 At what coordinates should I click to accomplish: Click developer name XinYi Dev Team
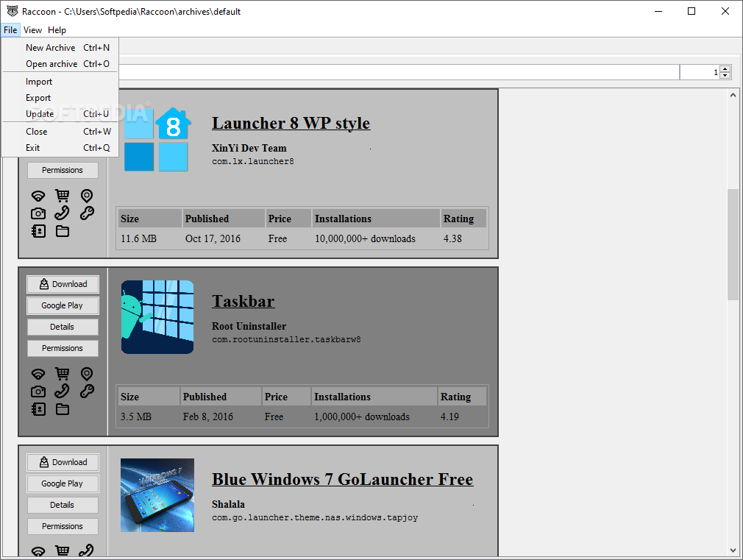coord(249,148)
